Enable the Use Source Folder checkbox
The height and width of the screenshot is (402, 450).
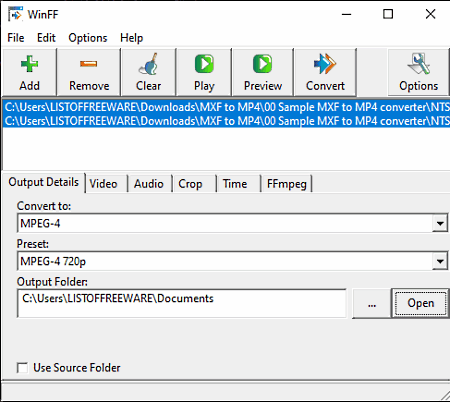[x=23, y=368]
